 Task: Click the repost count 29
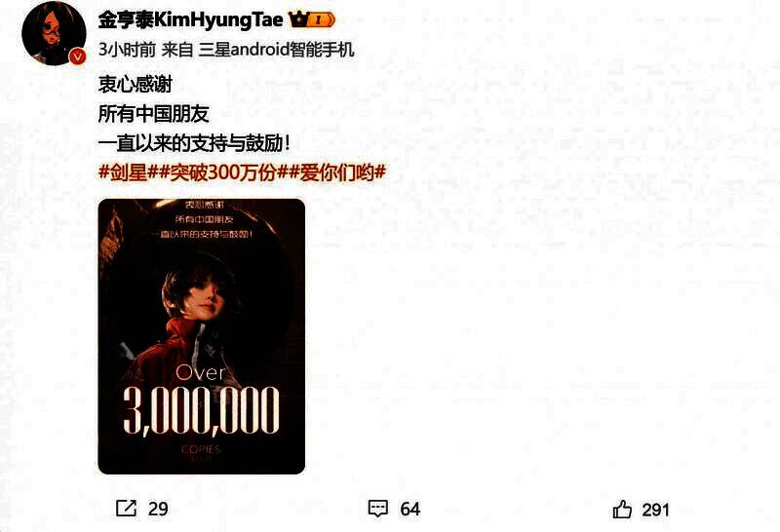158,509
